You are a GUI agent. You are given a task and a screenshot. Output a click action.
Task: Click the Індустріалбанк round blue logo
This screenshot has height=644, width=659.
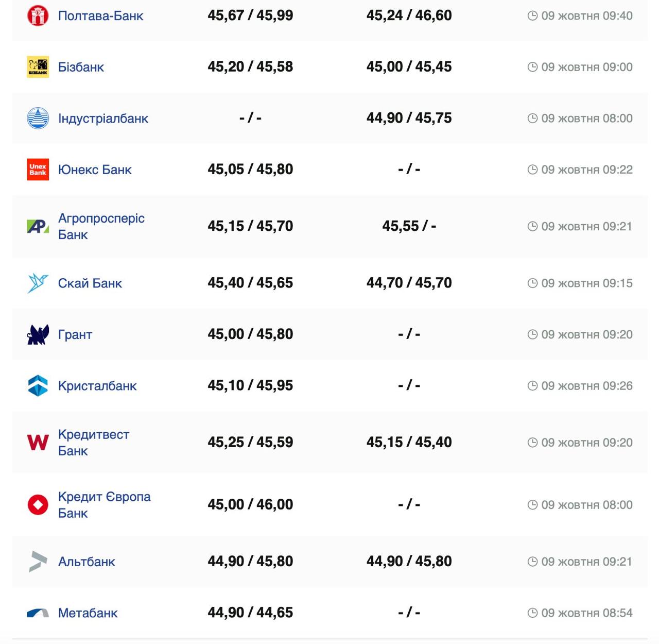[x=38, y=118]
